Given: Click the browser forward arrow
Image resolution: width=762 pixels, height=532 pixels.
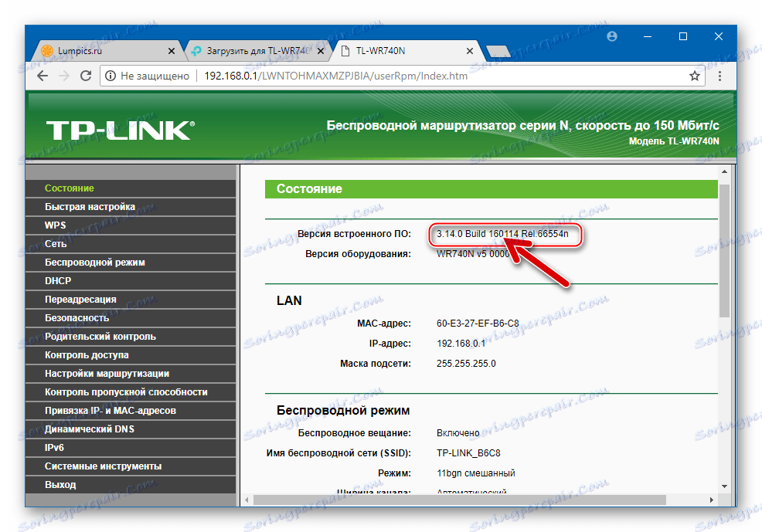Looking at the screenshot, I should click(64, 76).
